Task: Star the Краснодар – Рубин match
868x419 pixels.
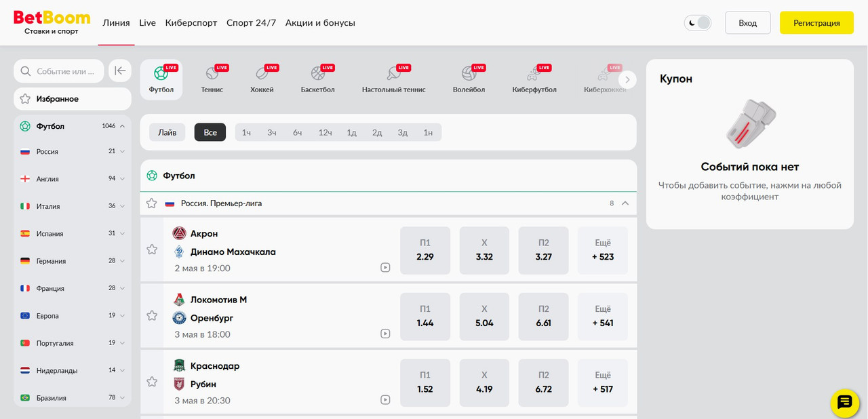Action: click(x=152, y=382)
